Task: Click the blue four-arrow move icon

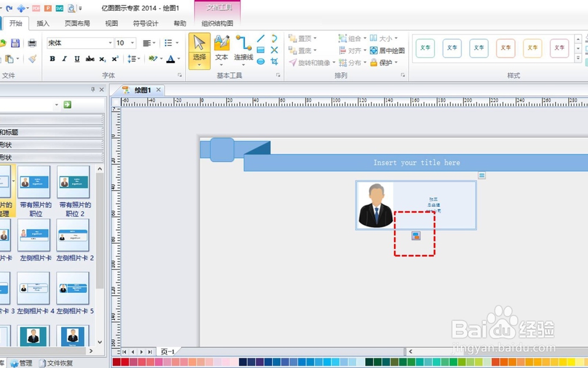Action: (x=21, y=8)
